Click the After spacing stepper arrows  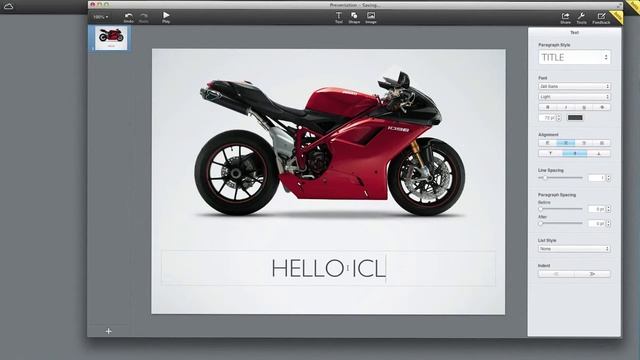click(x=609, y=224)
